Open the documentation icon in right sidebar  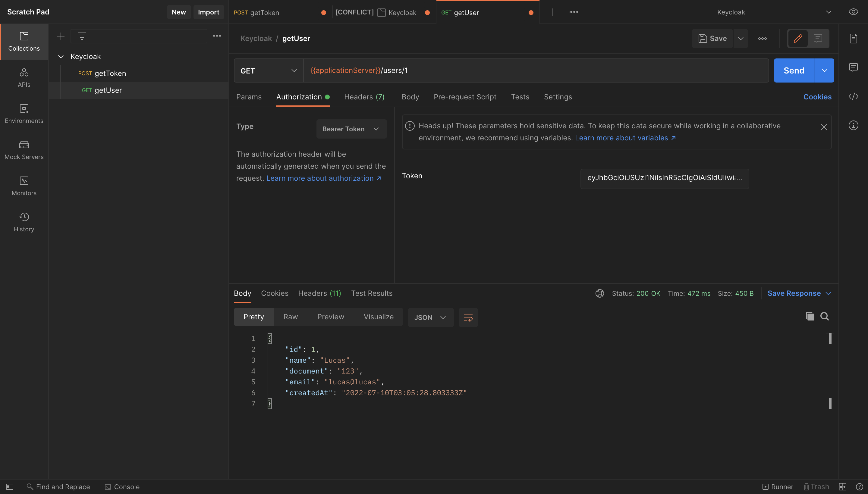pyautogui.click(x=853, y=38)
